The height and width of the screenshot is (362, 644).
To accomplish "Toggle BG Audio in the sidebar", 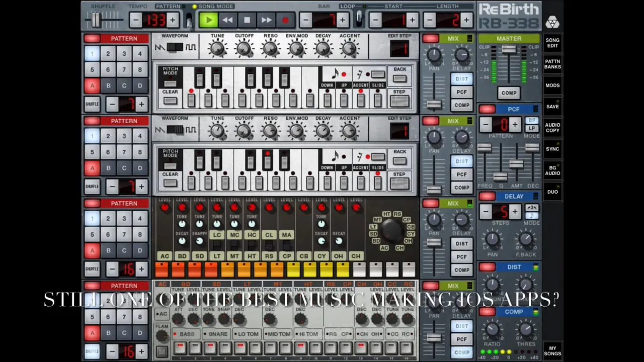I will tap(552, 170).
